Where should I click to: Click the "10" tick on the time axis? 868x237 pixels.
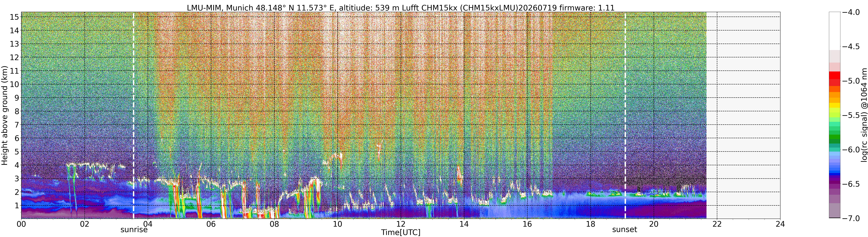coord(338,224)
